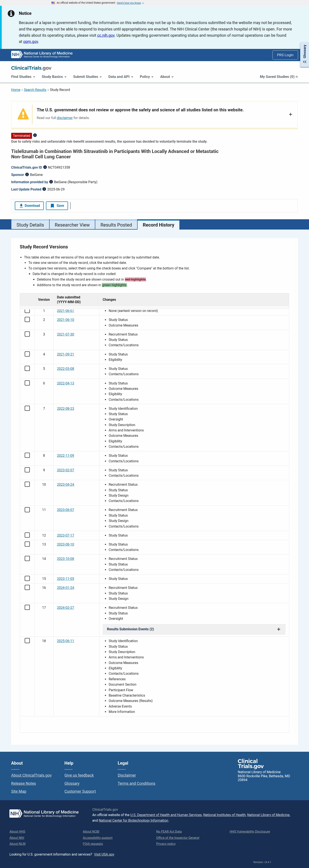309x868 pixels.
Task: Click the Download button
Action: (x=29, y=206)
